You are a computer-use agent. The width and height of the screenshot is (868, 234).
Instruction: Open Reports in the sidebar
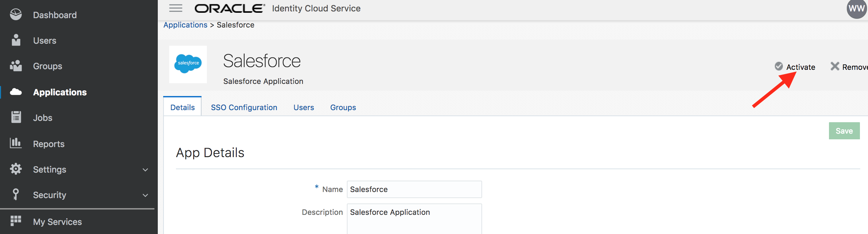[x=49, y=144]
